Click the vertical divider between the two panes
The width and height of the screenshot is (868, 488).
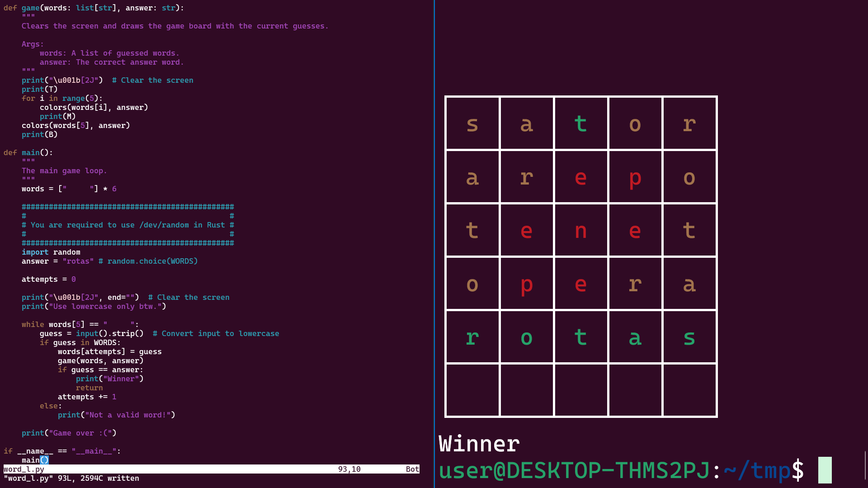click(434, 244)
